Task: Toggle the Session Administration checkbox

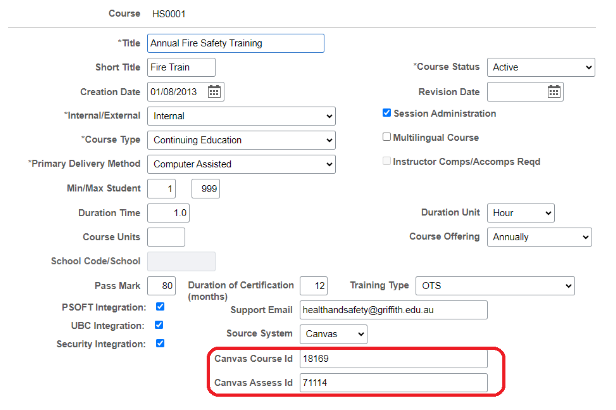Action: click(x=387, y=113)
